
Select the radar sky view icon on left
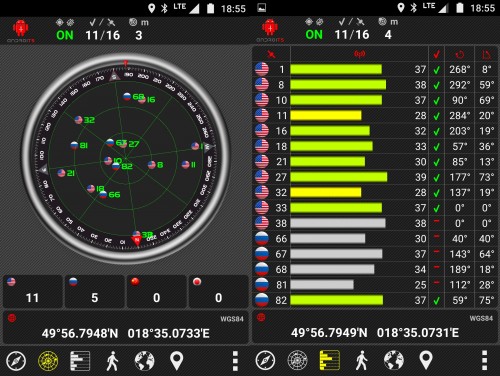(x=48, y=361)
